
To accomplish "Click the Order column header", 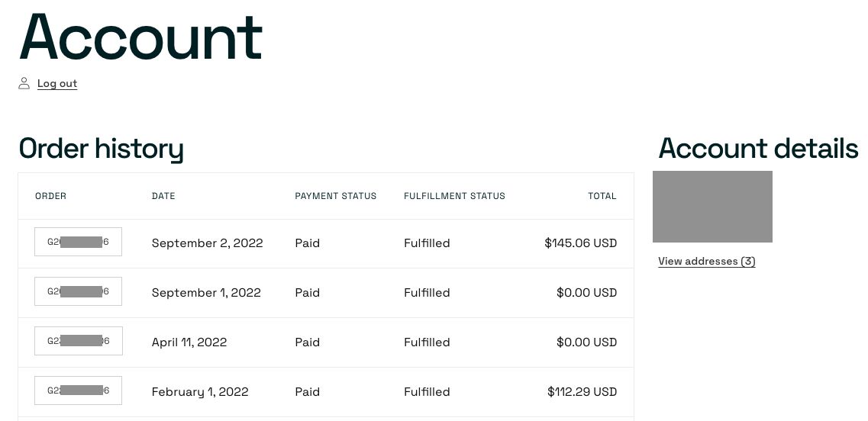I will [x=51, y=196].
